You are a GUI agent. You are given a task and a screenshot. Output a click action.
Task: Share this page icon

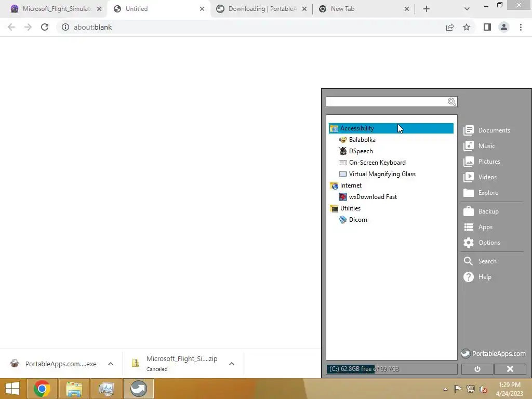(x=449, y=27)
